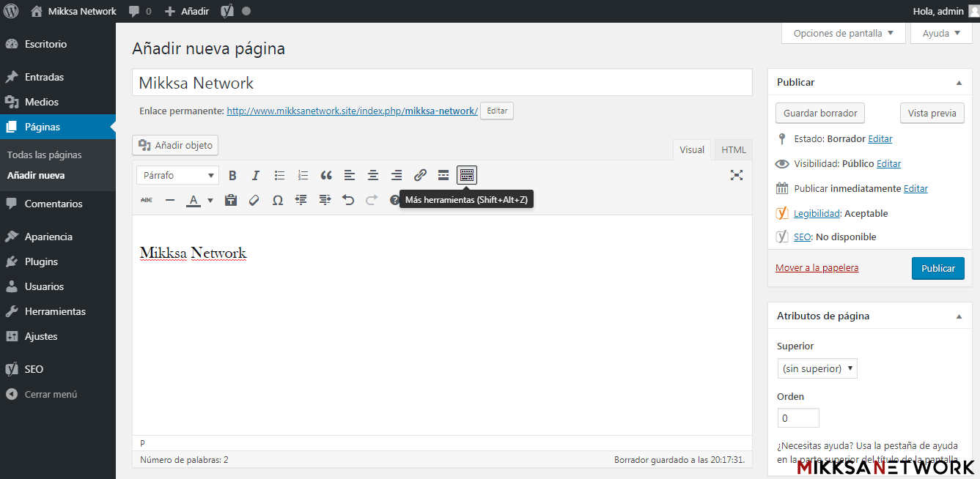Toggle strikethrough text formatting
The width and height of the screenshot is (980, 479).
(147, 200)
